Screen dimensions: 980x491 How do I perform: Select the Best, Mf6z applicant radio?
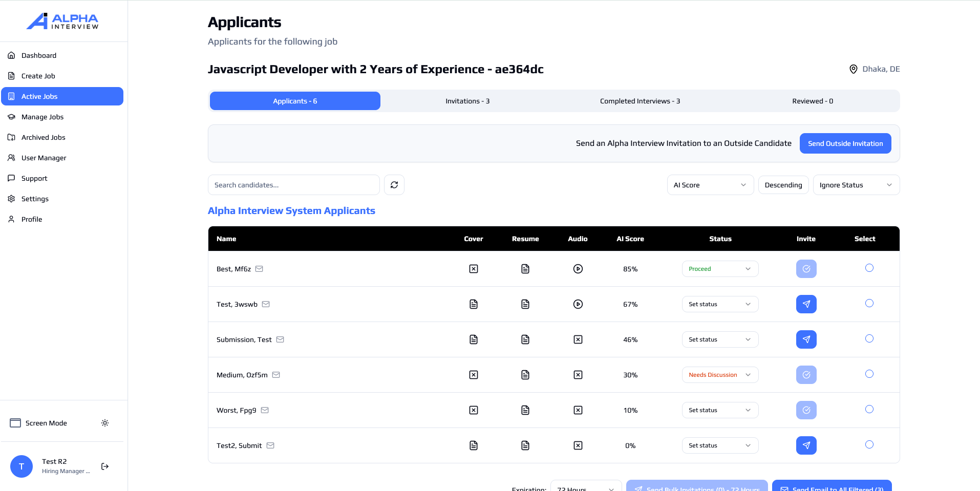869,268
